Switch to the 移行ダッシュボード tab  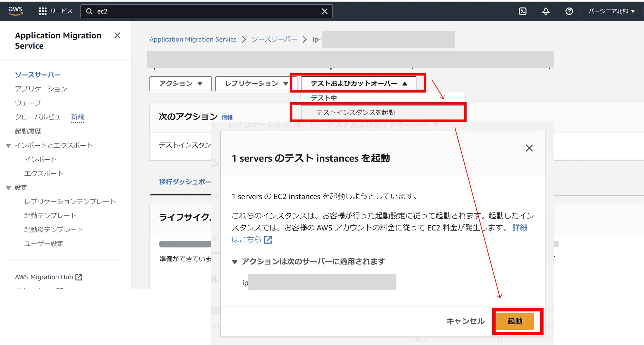click(x=185, y=182)
